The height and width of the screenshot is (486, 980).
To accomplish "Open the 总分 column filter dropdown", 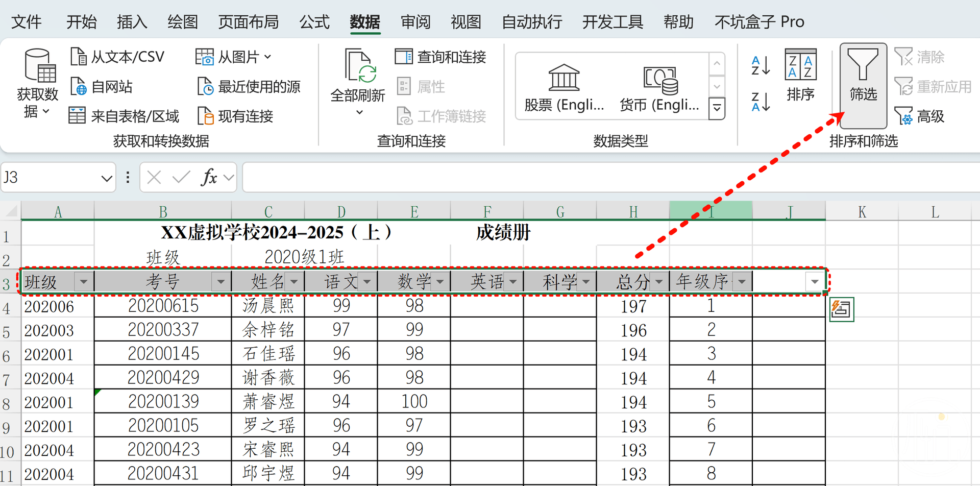I will 659,281.
